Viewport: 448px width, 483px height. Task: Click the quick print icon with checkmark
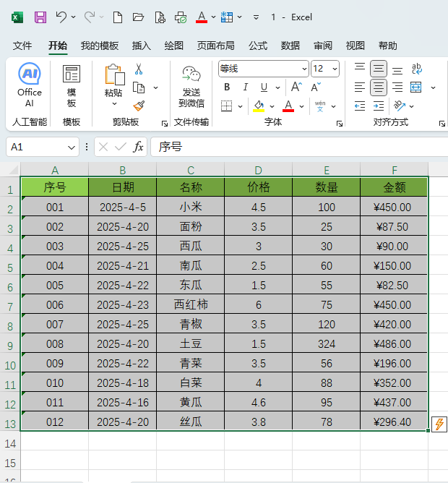pos(181,17)
